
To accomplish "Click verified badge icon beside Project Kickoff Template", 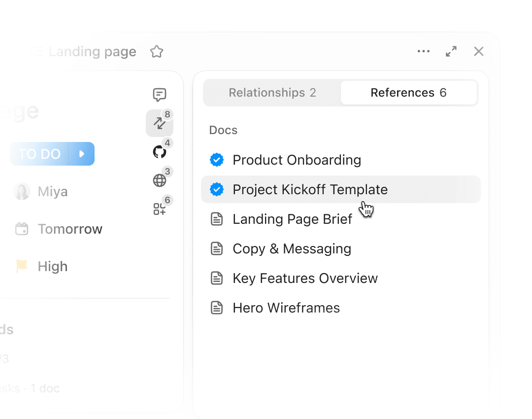I will click(x=216, y=189).
